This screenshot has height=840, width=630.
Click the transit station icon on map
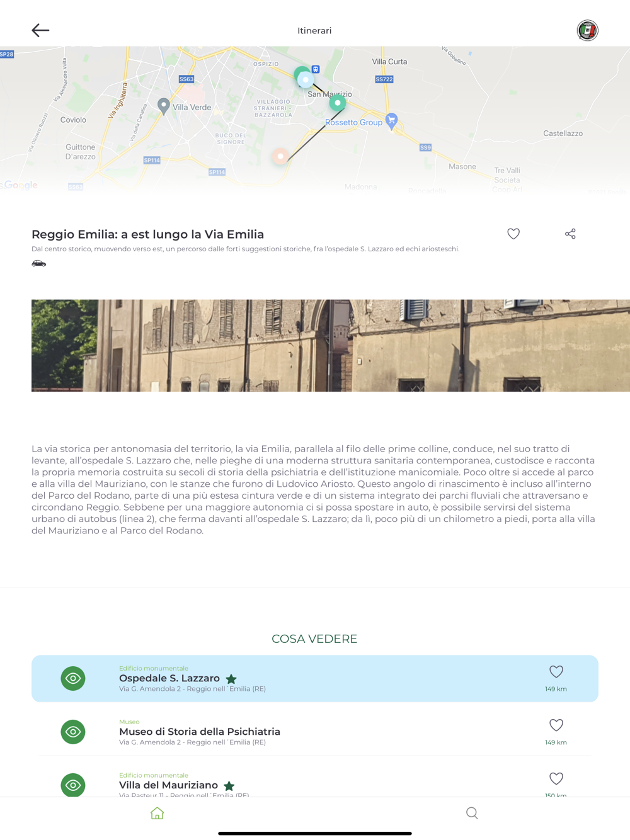316,69
